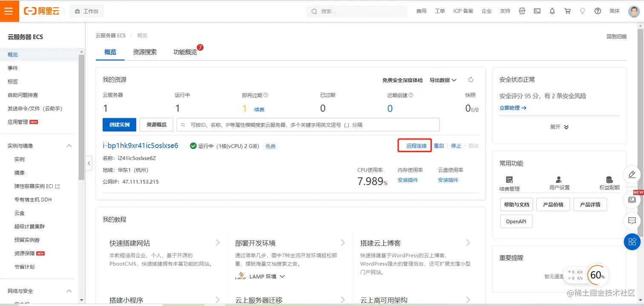
Task: Open the notification bell
Action: [x=552, y=11]
